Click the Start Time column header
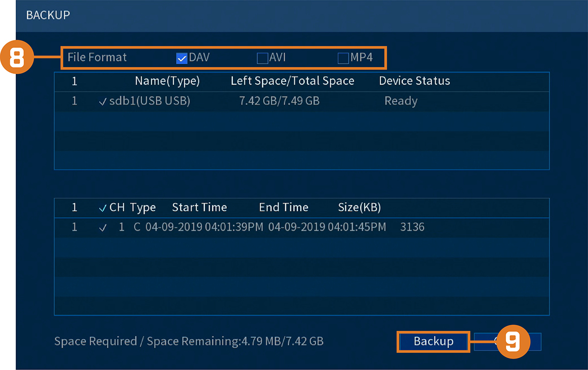 [x=199, y=208]
